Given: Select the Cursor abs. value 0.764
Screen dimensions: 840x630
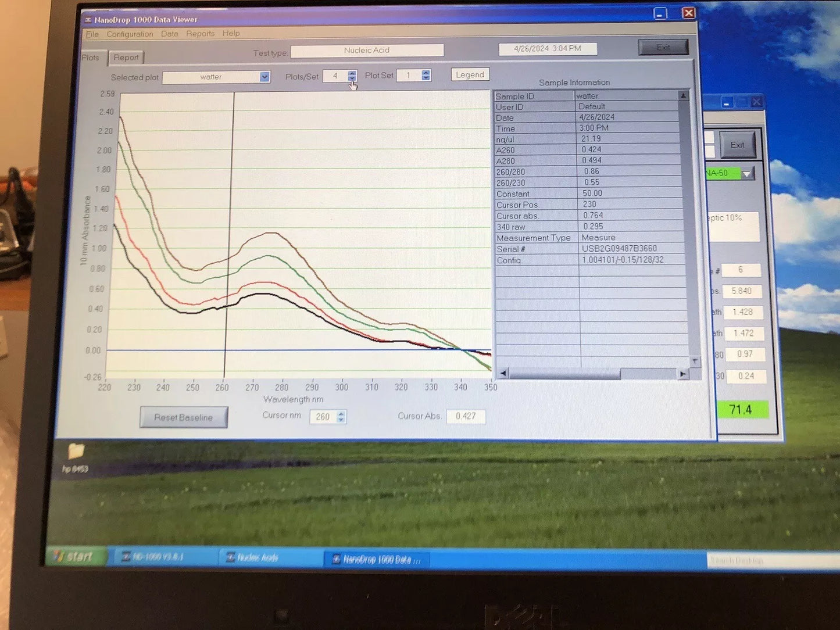Looking at the screenshot, I should [x=630, y=216].
